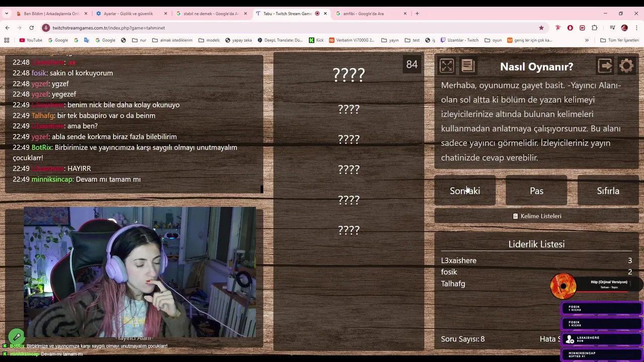Image resolution: width=644 pixels, height=362 pixels.
Task: Open YouTube bookmark
Action: point(31,40)
